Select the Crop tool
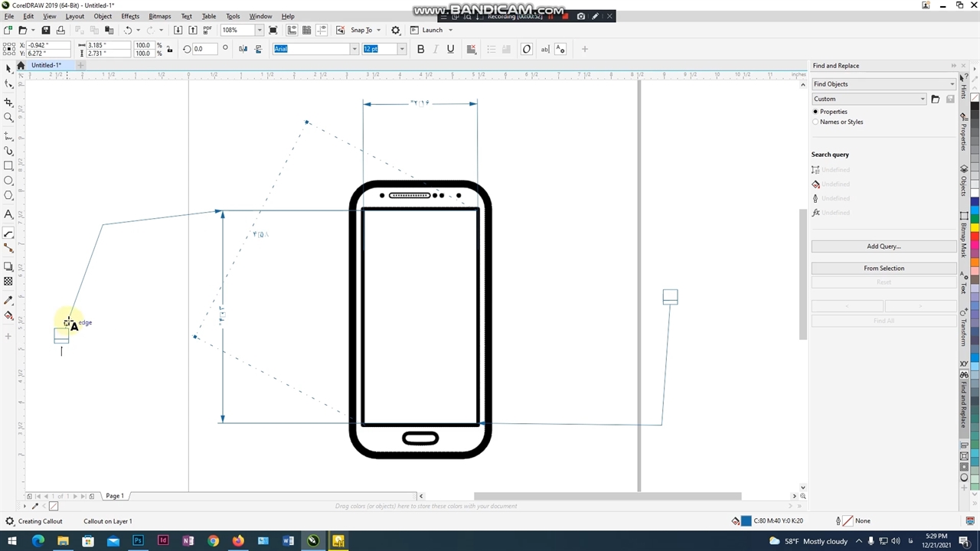The height and width of the screenshot is (551, 980). tap(8, 102)
